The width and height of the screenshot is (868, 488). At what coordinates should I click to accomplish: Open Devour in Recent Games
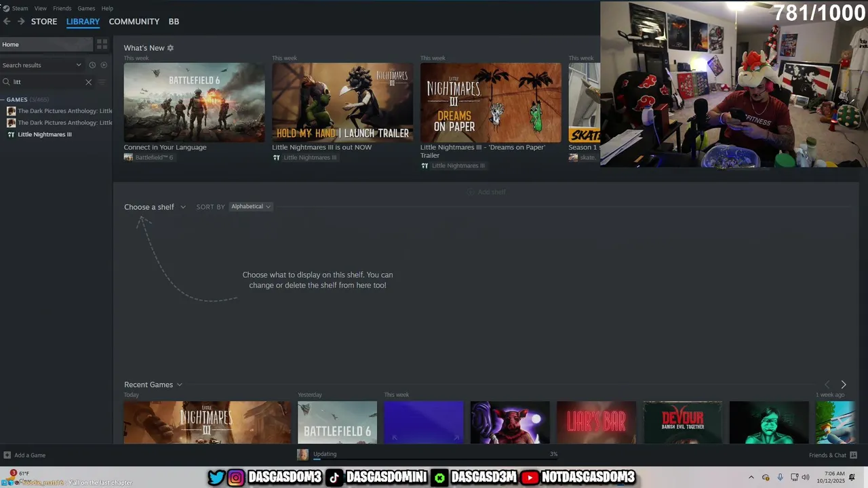pos(683,422)
